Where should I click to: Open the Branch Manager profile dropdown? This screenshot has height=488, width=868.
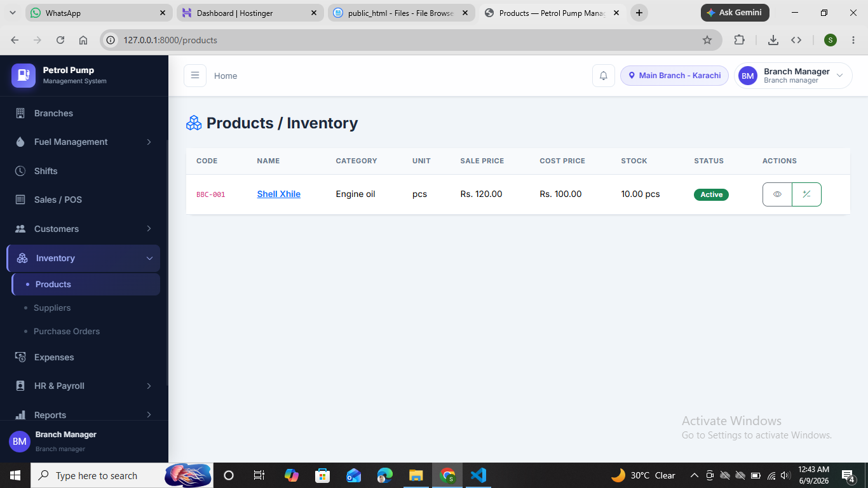pos(793,76)
